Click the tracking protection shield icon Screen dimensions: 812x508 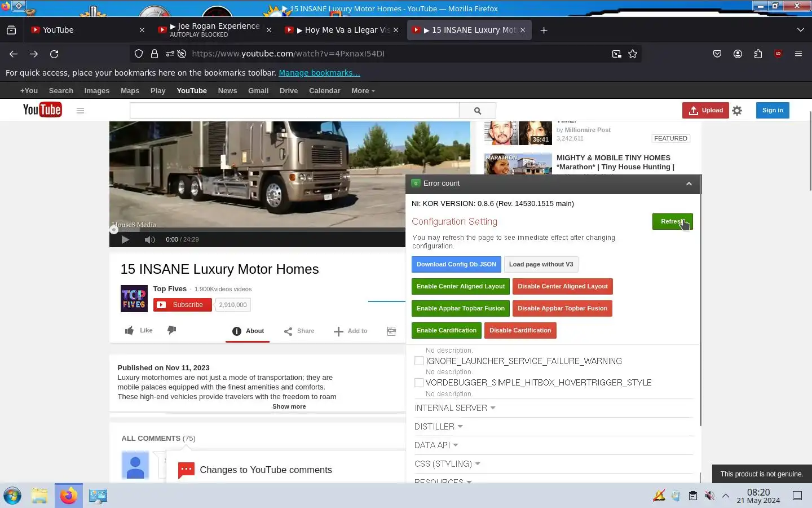click(139, 54)
